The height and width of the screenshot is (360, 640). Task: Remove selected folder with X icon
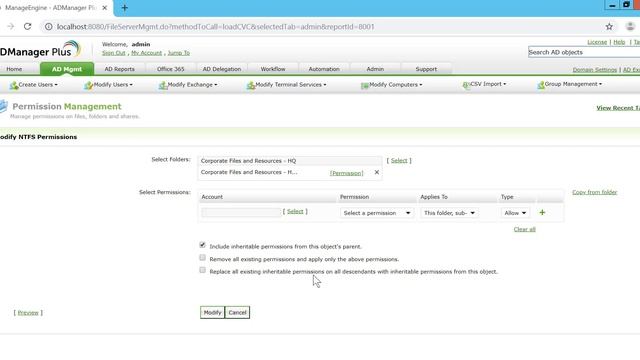pyautogui.click(x=377, y=173)
